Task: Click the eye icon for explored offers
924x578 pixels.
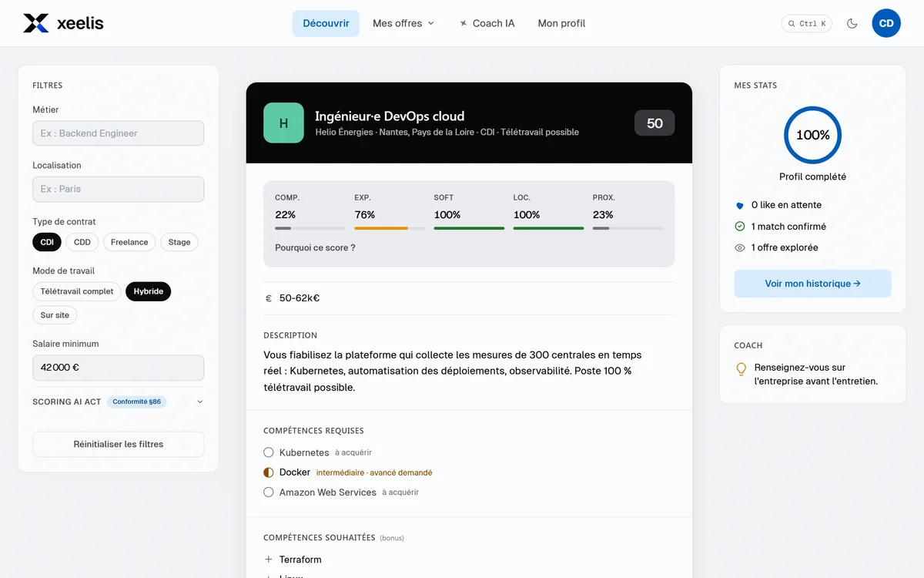Action: [x=740, y=247]
